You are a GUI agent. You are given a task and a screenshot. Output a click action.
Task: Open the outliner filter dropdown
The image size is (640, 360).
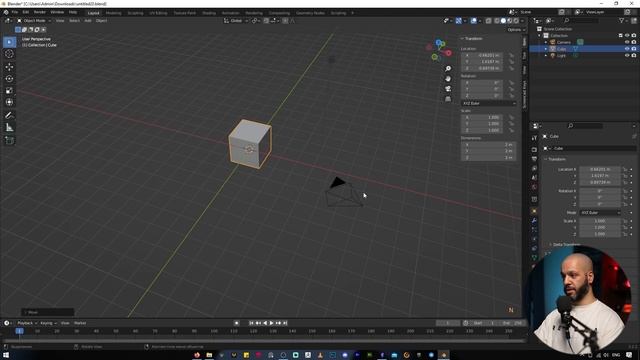(x=623, y=20)
